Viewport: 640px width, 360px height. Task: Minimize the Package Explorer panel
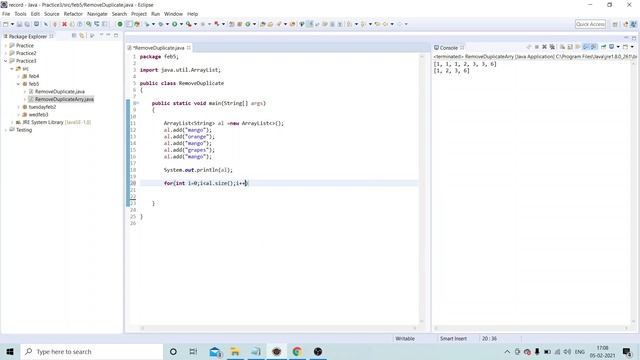[x=108, y=36]
